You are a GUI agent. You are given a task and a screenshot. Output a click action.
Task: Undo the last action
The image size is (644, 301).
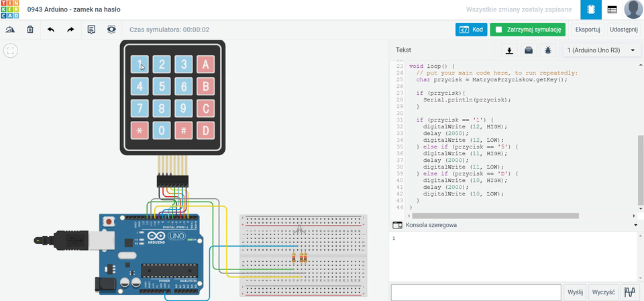[x=50, y=30]
